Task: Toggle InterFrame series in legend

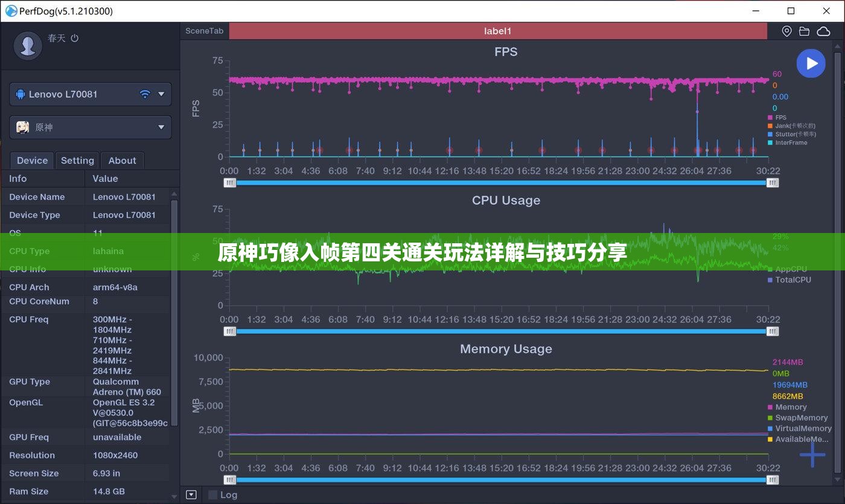Action: [x=788, y=143]
